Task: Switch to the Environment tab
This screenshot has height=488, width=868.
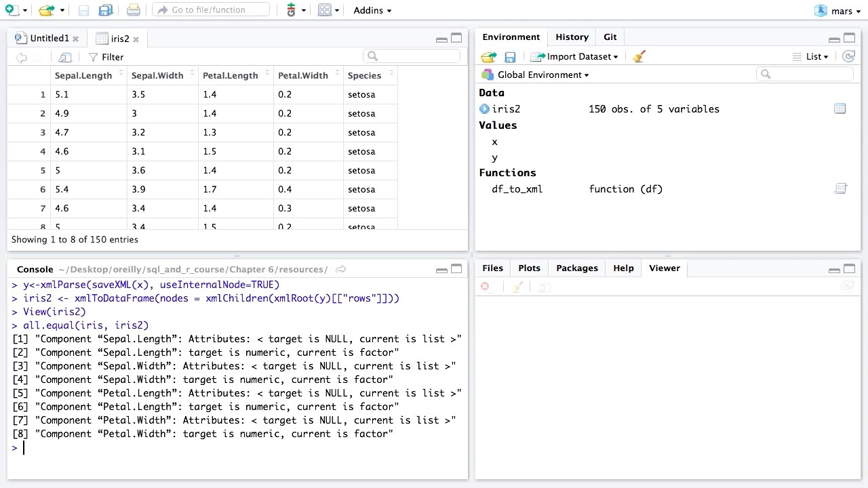Action: [x=511, y=37]
